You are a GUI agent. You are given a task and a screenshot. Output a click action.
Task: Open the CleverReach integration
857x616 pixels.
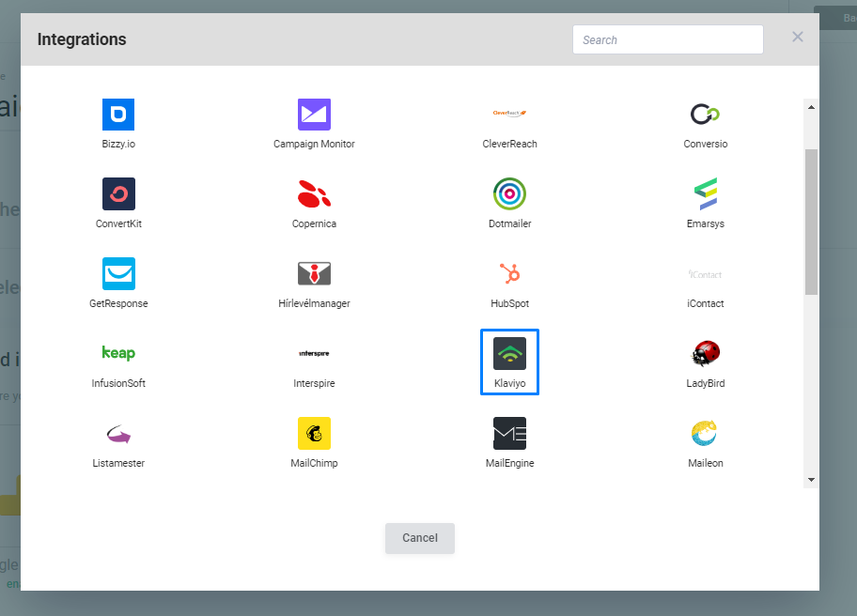point(509,114)
